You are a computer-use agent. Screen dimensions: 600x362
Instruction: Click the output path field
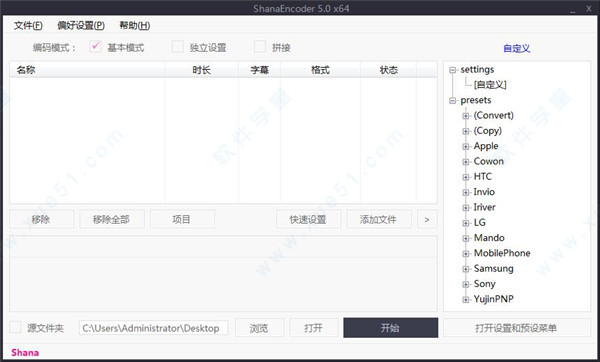153,328
